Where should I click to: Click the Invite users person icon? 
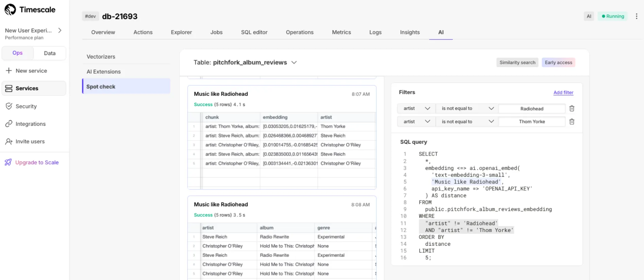click(9, 141)
